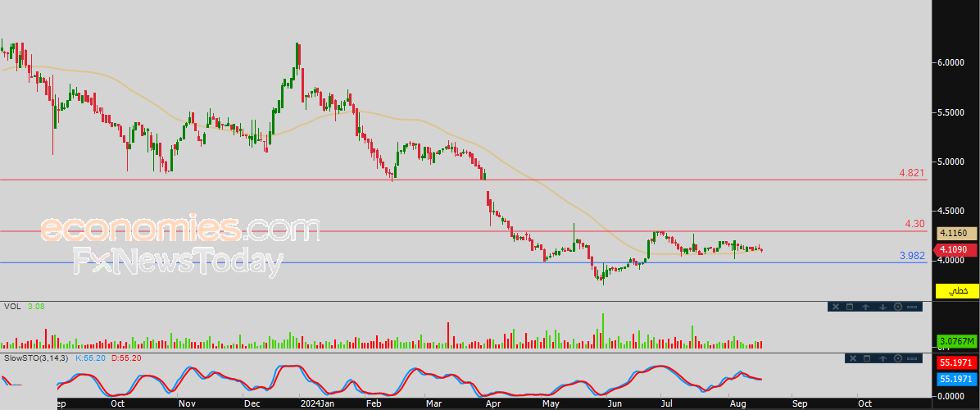The image size is (980, 410).
Task: Move the VOL panel up
Action: pos(867,307)
